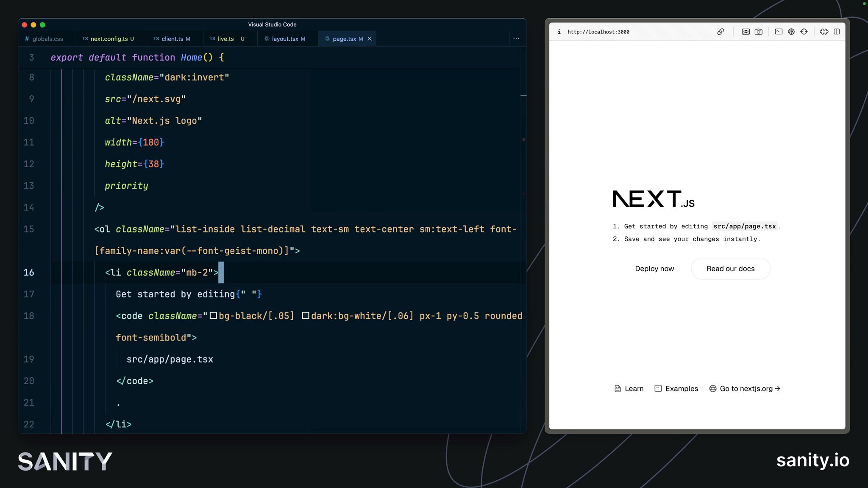This screenshot has width=868, height=488.
Task: Click the live.ts unsaved changes icon
Action: coord(243,38)
